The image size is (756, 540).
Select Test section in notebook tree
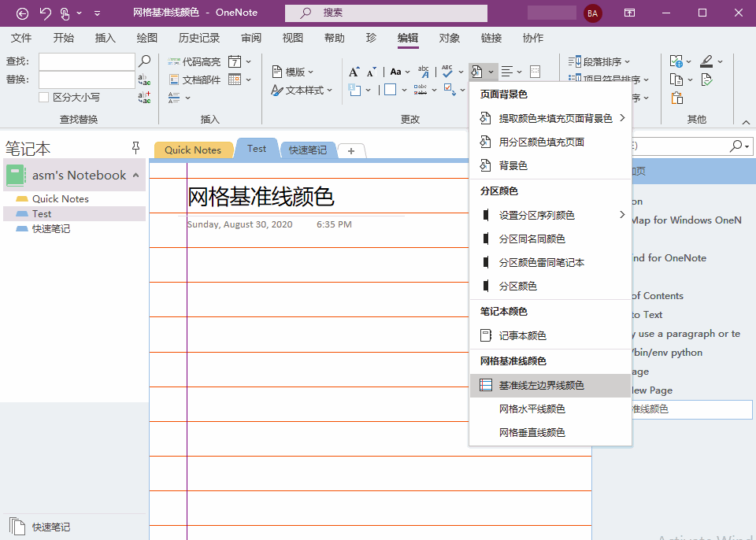75,213
